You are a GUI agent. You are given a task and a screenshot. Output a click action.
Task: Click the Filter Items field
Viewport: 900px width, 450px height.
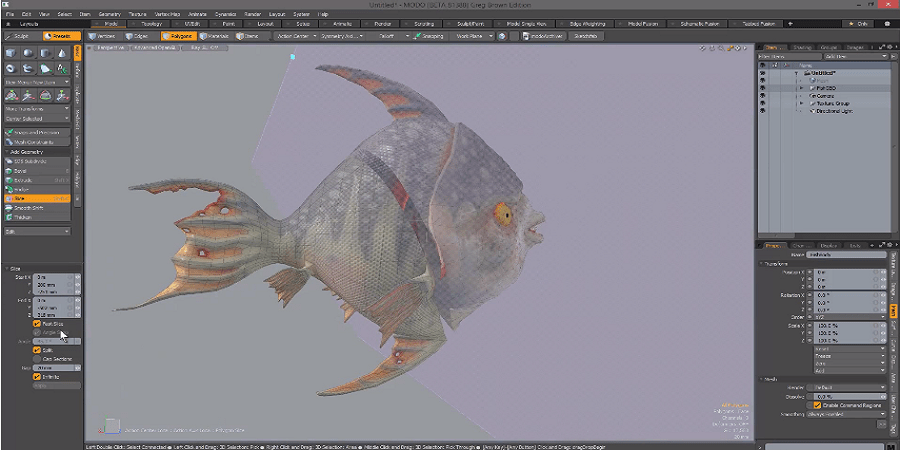790,56
